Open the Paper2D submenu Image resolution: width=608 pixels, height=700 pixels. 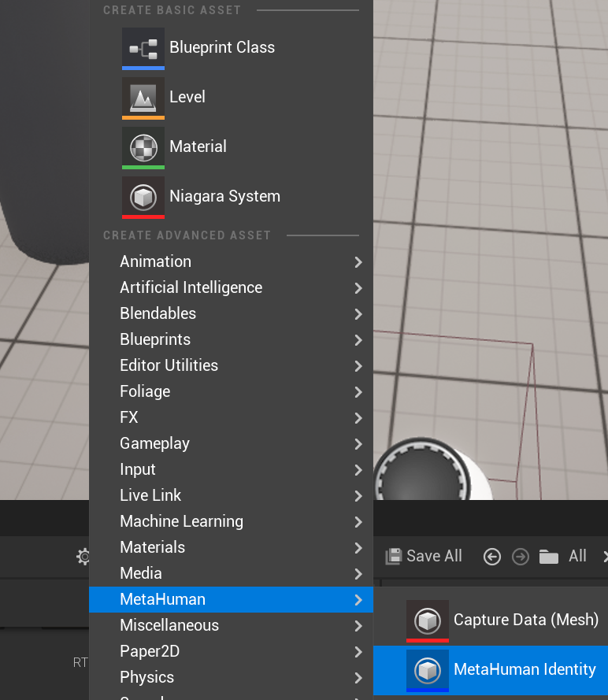click(x=232, y=651)
